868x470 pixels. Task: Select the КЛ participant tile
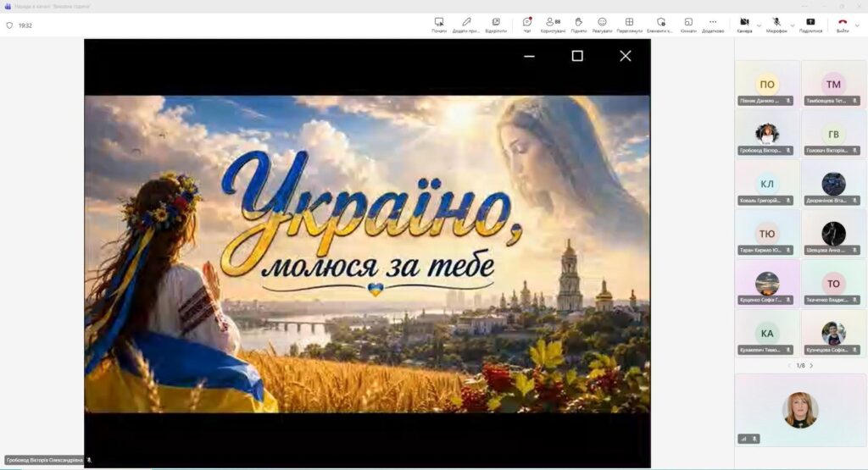point(767,183)
